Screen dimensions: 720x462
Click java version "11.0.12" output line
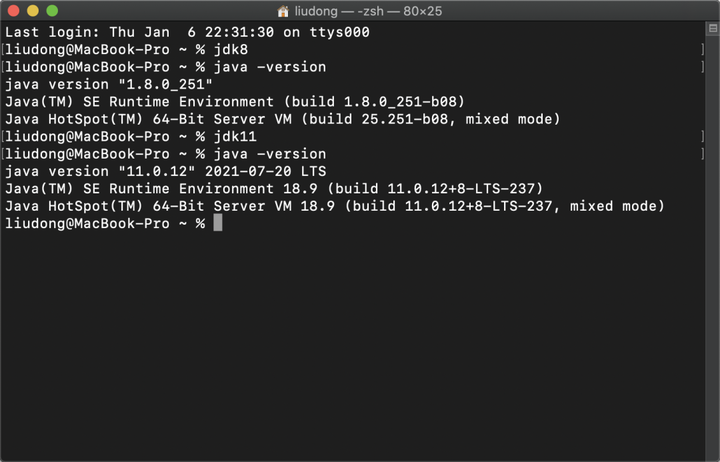tap(165, 171)
